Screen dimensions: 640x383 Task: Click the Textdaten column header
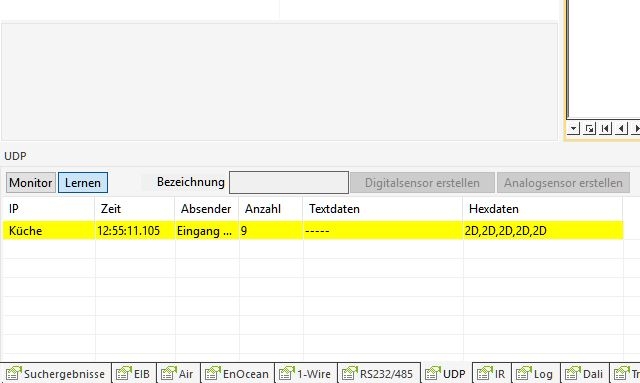click(383, 209)
